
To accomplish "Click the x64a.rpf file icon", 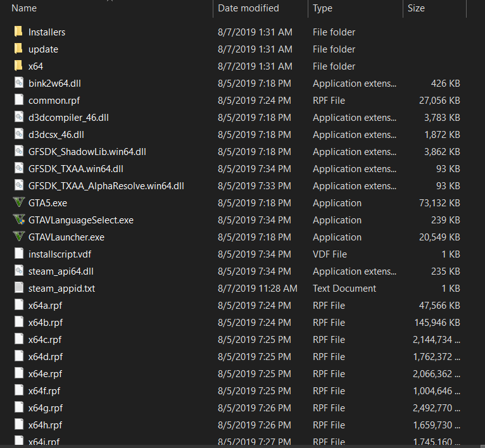I will tap(19, 304).
